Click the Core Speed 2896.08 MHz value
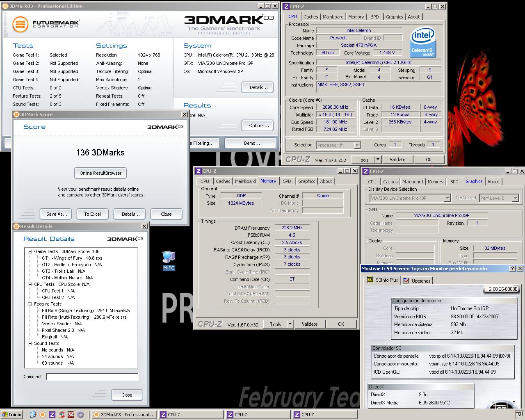The image size is (525, 420). point(335,107)
